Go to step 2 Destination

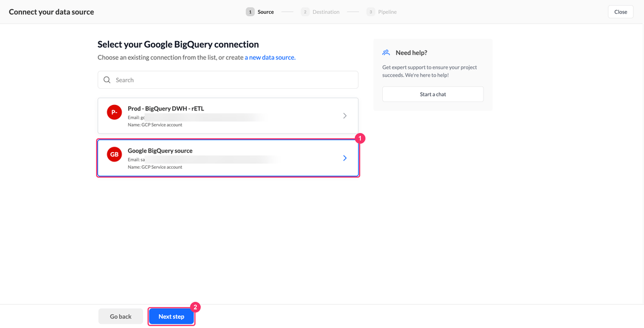(x=320, y=12)
